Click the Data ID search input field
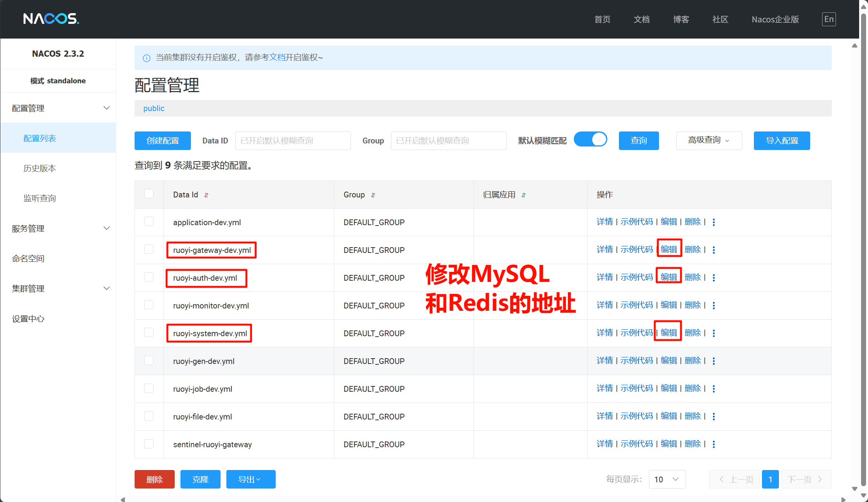This screenshot has height=502, width=868. click(293, 141)
